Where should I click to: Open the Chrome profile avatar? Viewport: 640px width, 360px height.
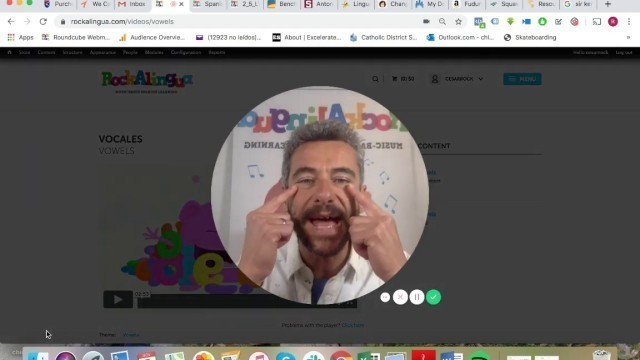pyautogui.click(x=613, y=22)
